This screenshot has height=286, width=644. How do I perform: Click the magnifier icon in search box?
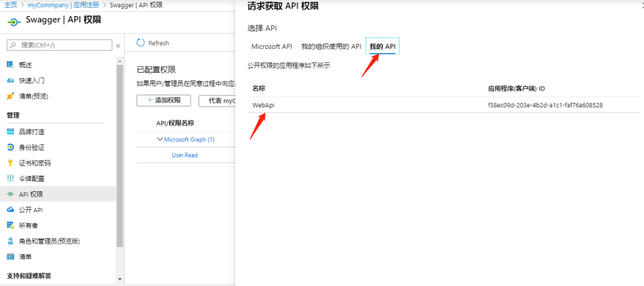click(14, 45)
